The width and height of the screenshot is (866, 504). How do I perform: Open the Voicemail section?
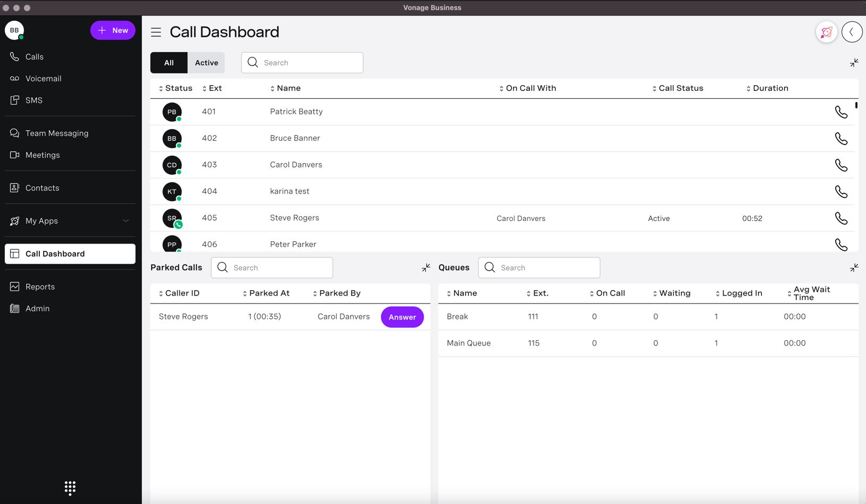coord(43,78)
